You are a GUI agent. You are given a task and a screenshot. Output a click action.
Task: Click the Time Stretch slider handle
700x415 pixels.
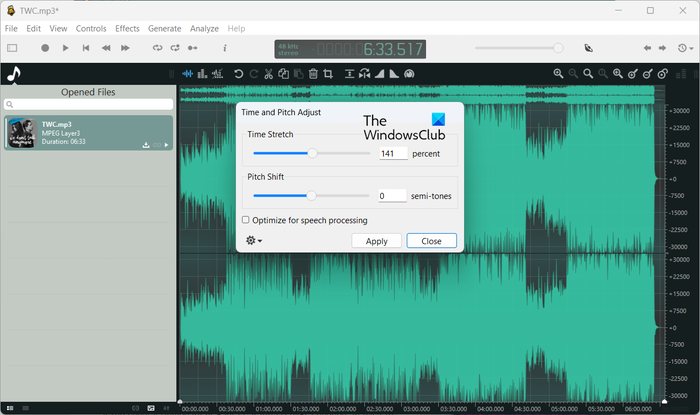tap(312, 153)
